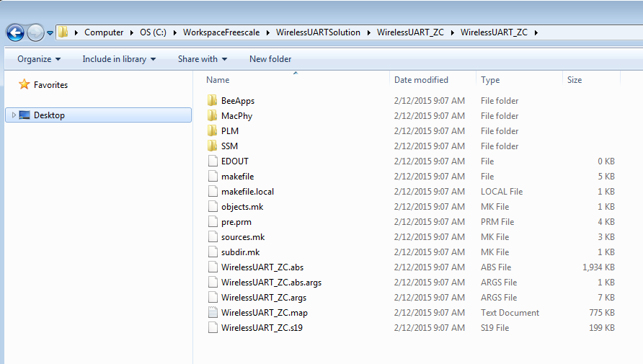This screenshot has height=364, width=643.
Task: Click the S19 File type cell
Action: (x=495, y=329)
